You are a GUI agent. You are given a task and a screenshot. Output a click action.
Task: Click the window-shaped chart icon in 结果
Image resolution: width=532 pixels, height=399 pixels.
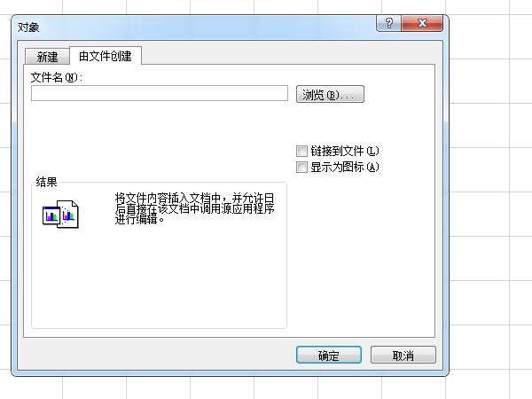click(x=51, y=215)
